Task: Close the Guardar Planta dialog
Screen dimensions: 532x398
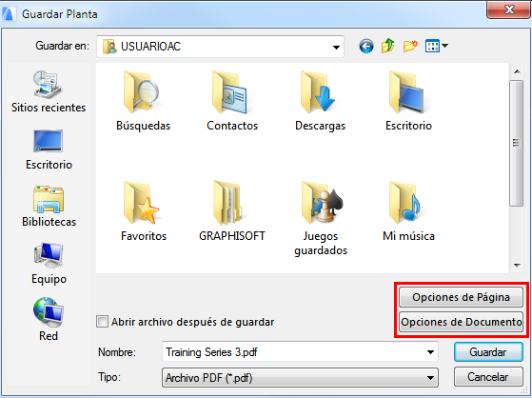Action: (x=508, y=10)
